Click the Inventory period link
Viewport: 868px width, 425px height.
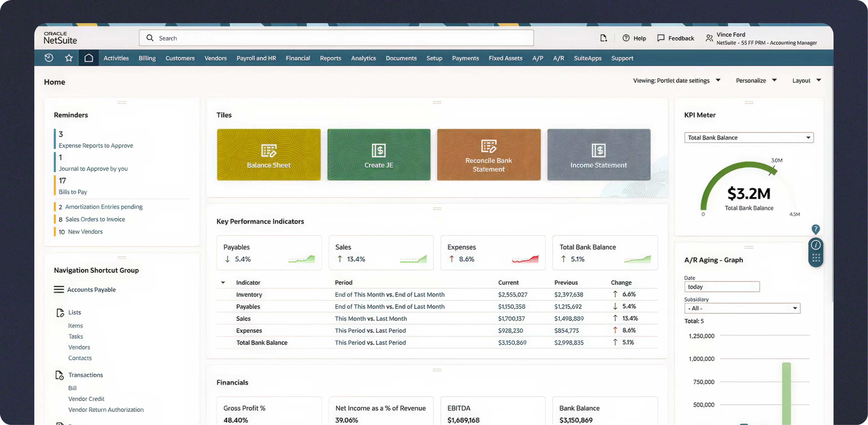coord(389,295)
